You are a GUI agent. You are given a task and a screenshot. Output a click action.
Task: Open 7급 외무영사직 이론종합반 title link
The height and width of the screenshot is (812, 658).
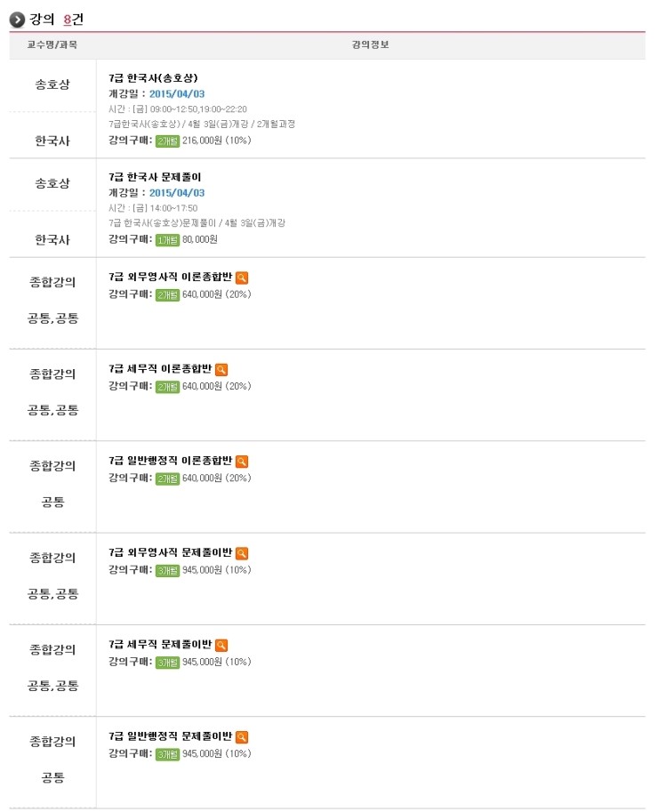click(x=171, y=277)
